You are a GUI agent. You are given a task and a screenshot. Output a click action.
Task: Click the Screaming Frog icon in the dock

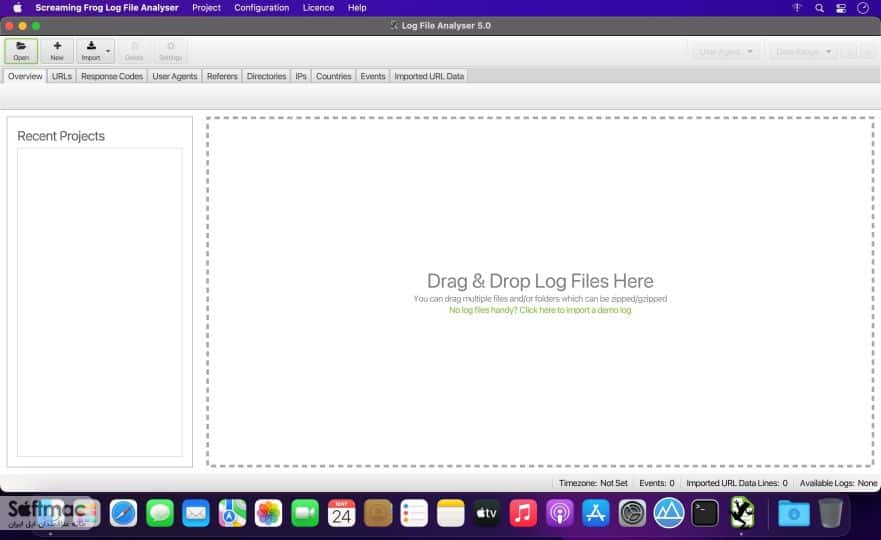[742, 513]
